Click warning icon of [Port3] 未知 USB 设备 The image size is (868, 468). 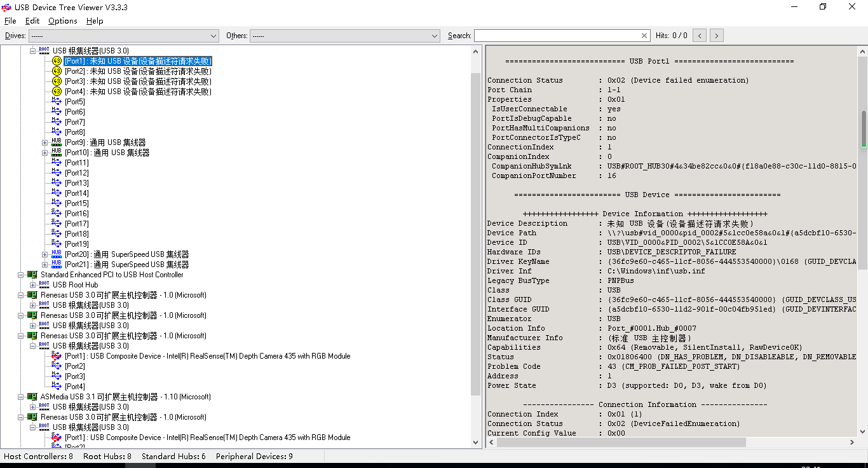click(x=57, y=81)
